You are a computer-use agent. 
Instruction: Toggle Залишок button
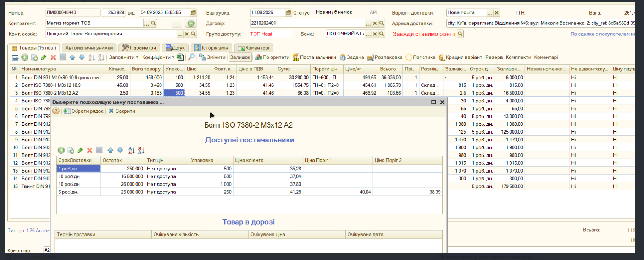[240, 57]
